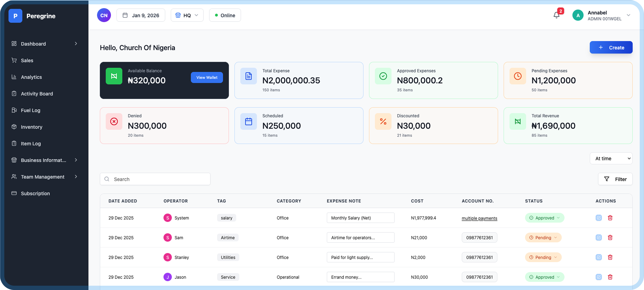Screen dimensions: 644x290
Task: Change Approved status on Jason's Service row
Action: click(x=544, y=277)
